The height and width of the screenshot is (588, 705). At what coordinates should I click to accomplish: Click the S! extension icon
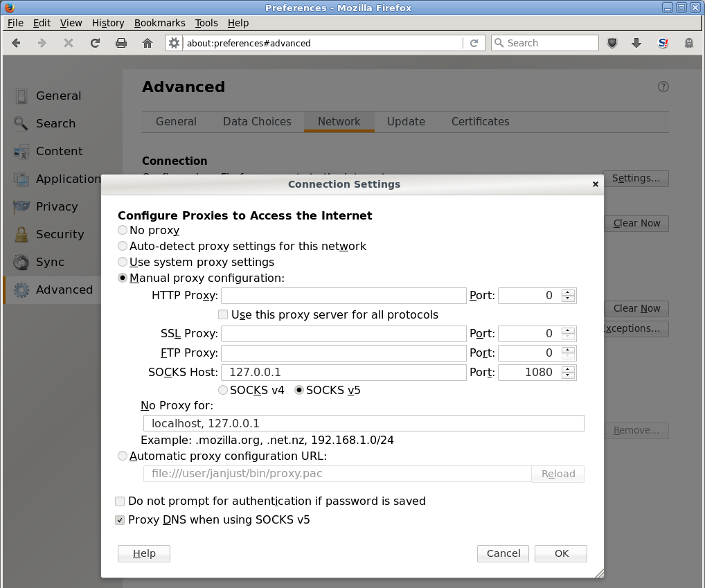[x=663, y=43]
